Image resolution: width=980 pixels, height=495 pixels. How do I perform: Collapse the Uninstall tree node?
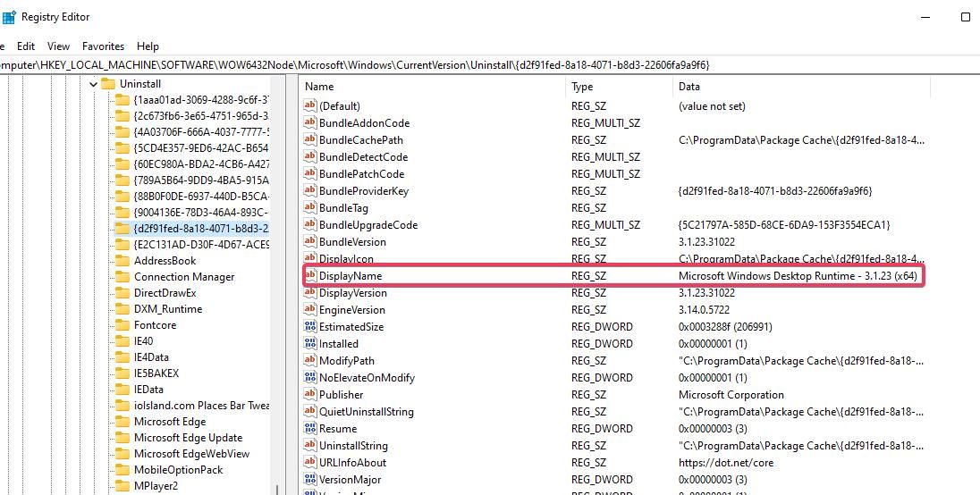[93, 84]
